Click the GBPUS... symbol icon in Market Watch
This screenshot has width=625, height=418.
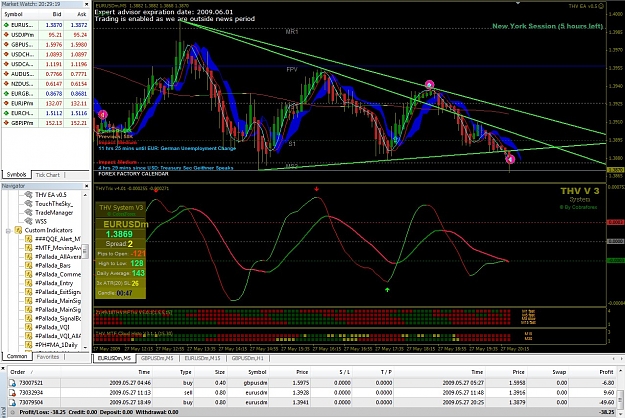6,45
